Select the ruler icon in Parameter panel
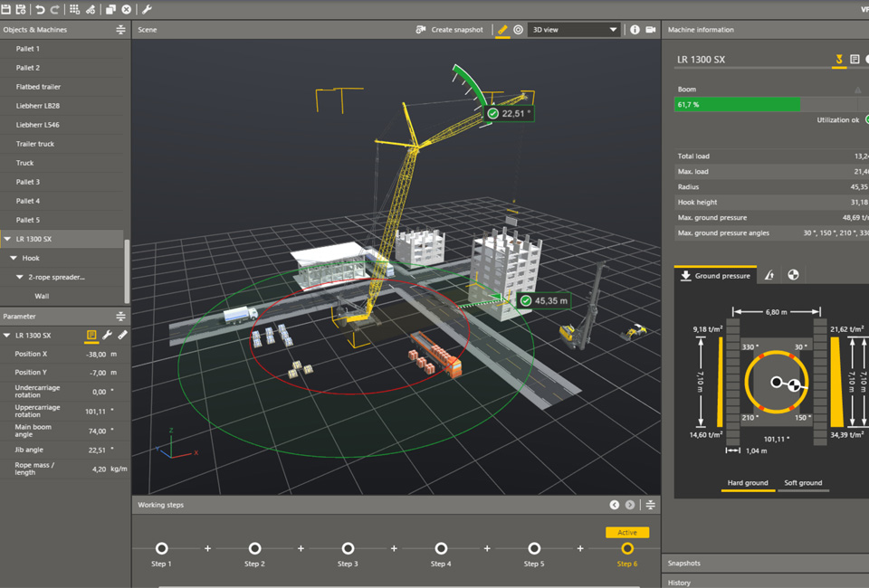Screen dimensions: 869x588 123,336
